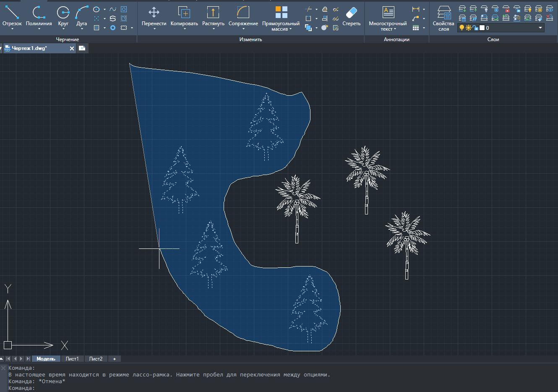Screen dimensions: 558x392
Task: Open the Слои panel title
Action: [493, 39]
